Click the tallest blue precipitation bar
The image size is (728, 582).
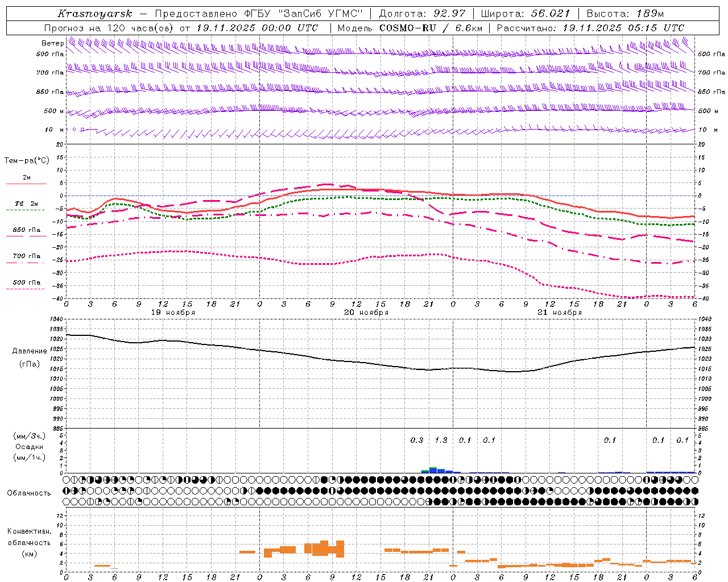click(433, 470)
